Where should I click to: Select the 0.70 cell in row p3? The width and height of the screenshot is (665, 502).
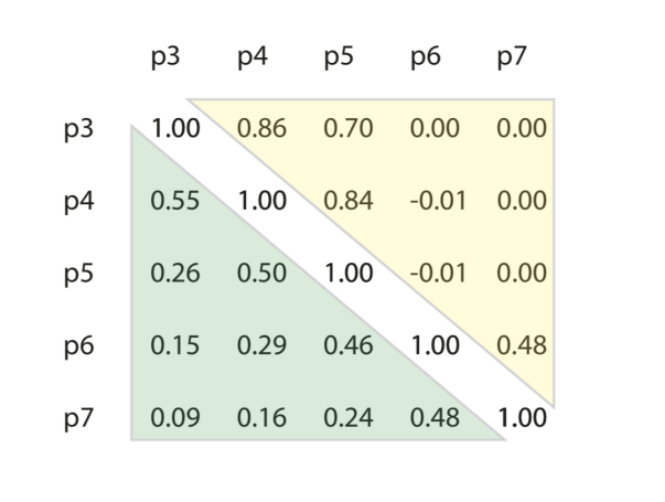(x=348, y=129)
